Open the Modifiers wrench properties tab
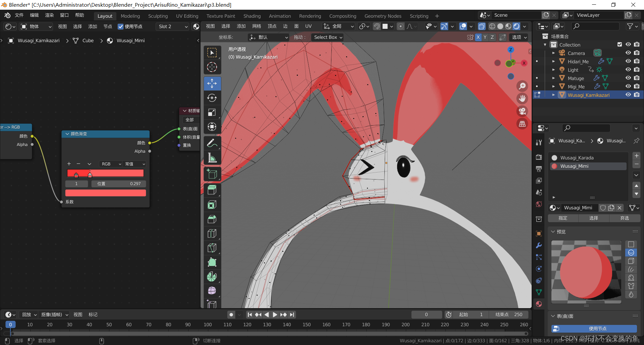 tap(539, 245)
